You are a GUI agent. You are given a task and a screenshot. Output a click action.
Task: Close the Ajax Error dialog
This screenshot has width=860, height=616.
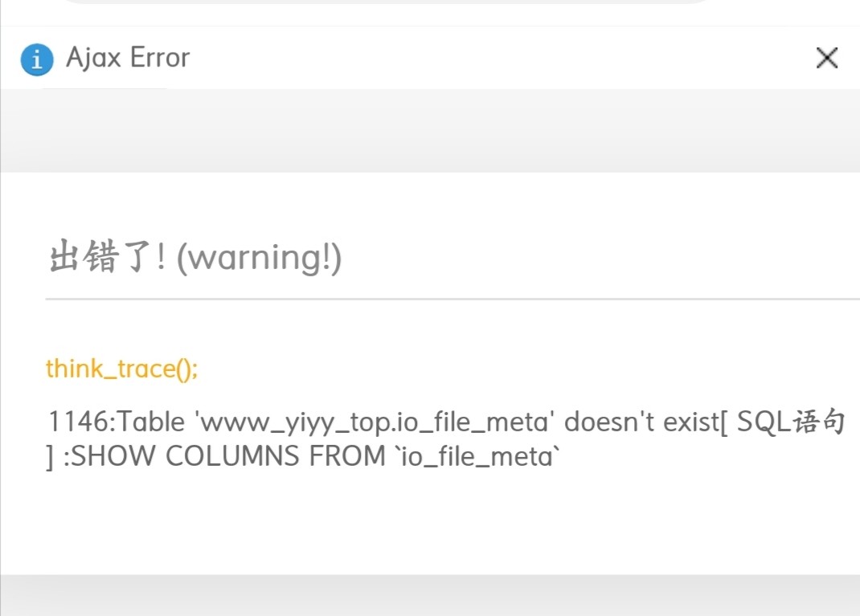coord(826,58)
